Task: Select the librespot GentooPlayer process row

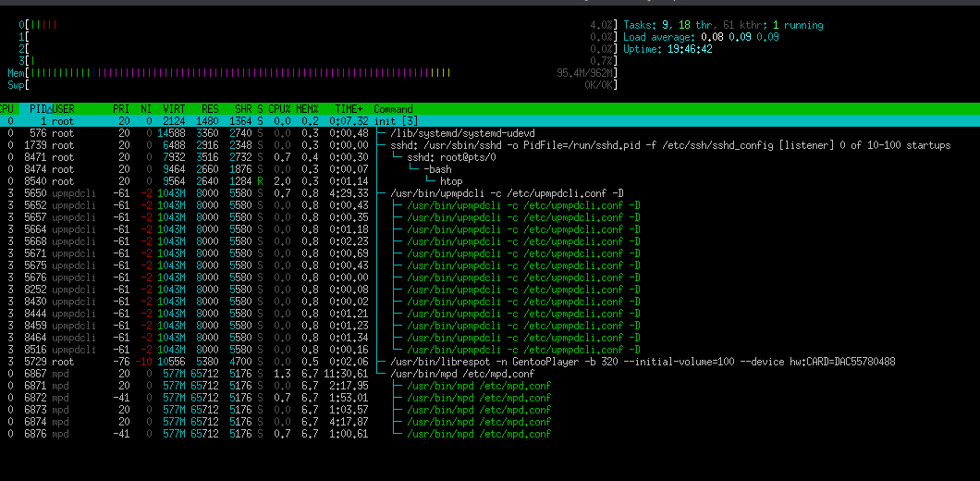Action: tap(555, 362)
